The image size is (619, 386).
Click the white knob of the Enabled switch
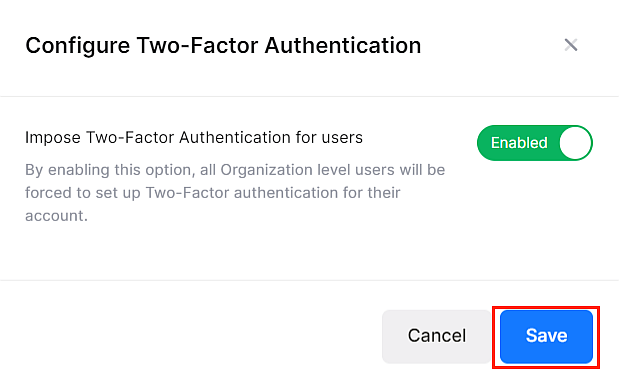pos(574,143)
